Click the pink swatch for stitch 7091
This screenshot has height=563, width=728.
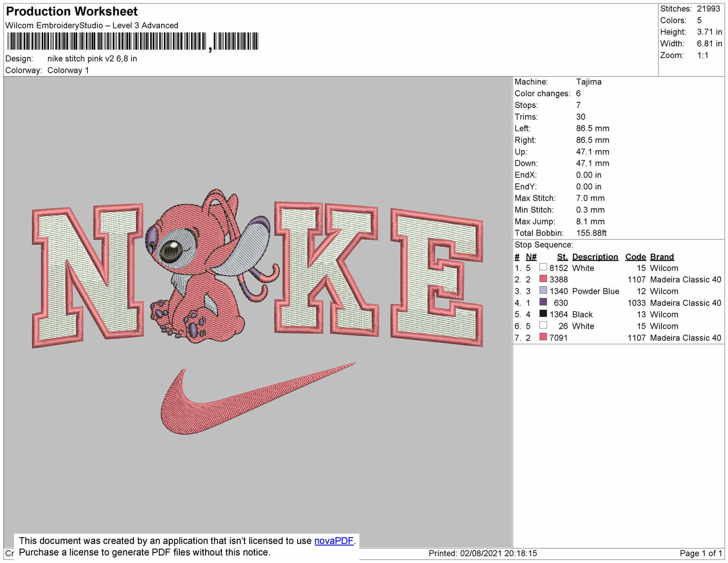[x=543, y=337]
